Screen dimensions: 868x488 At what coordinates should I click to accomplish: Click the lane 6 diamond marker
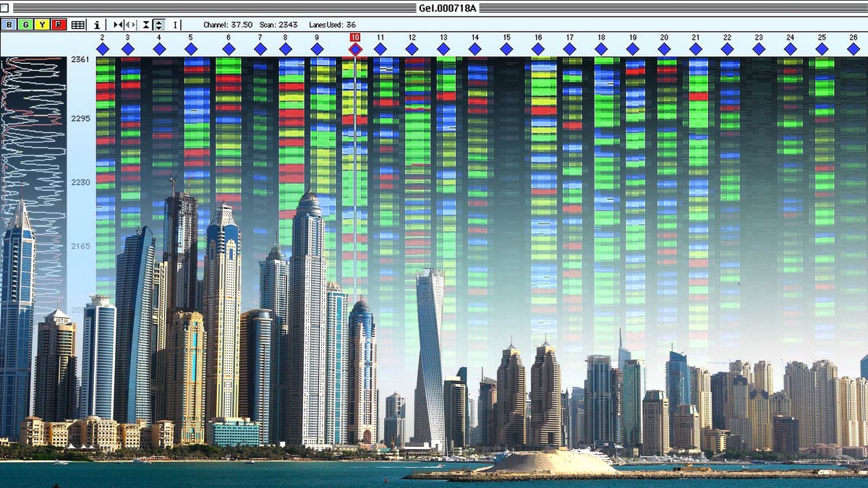tap(229, 48)
